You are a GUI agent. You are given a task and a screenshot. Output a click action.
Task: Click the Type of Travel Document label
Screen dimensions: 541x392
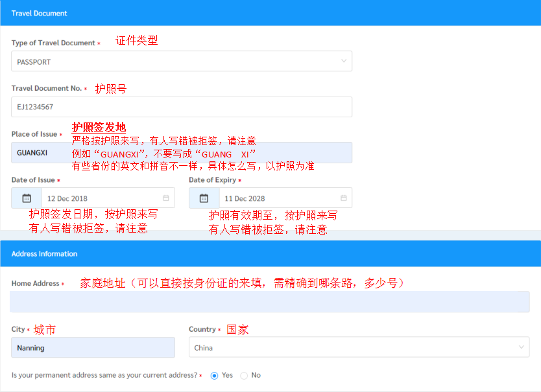pyautogui.click(x=53, y=43)
